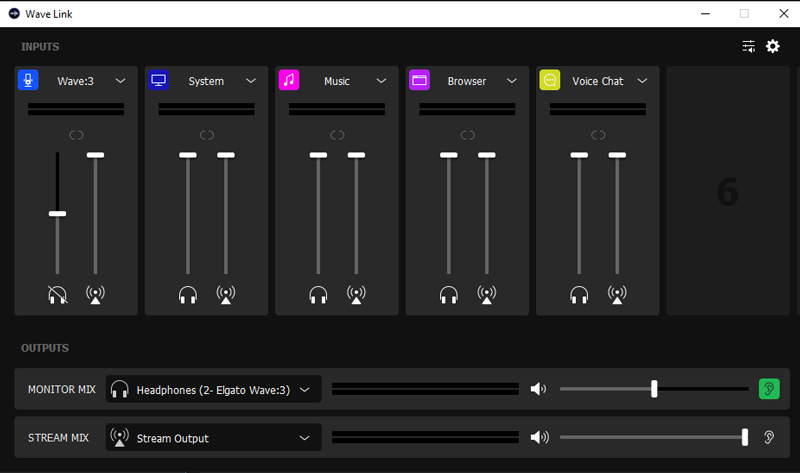Switch listening to the Stream Mix ear icon
This screenshot has width=800, height=473.
coord(769,437)
